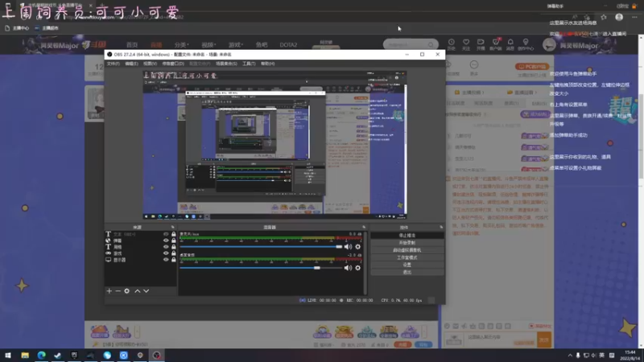Open the Windows Start menu
The width and height of the screenshot is (644, 362).
click(x=8, y=356)
